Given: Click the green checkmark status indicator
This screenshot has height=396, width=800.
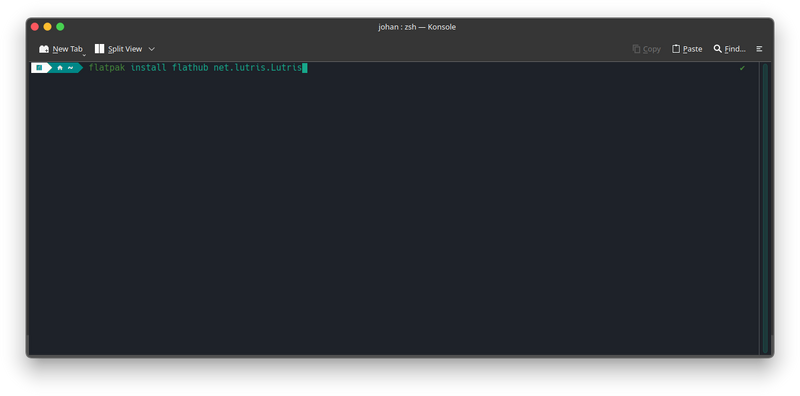Looking at the screenshot, I should (742, 68).
